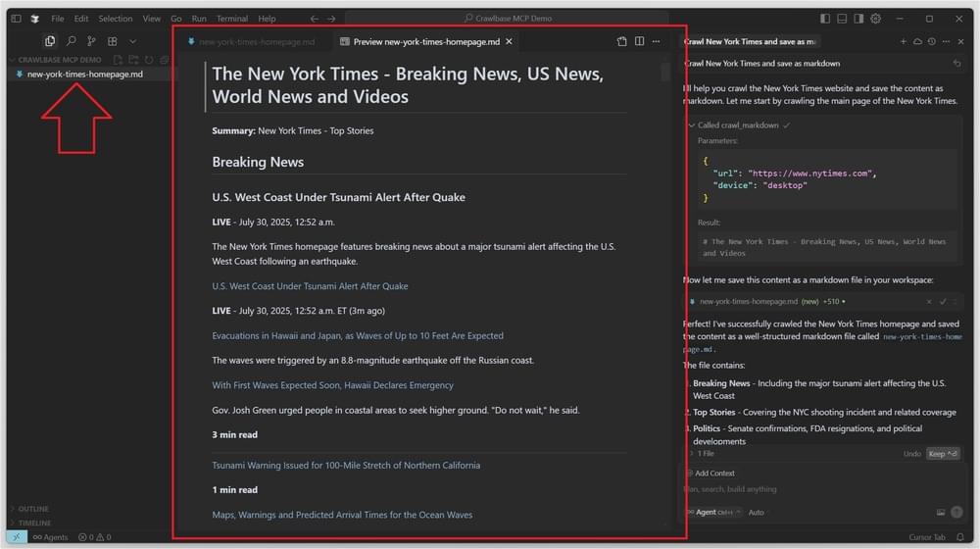This screenshot has height=549, width=980.
Task: Click the settings gear in title bar
Action: coord(875,19)
